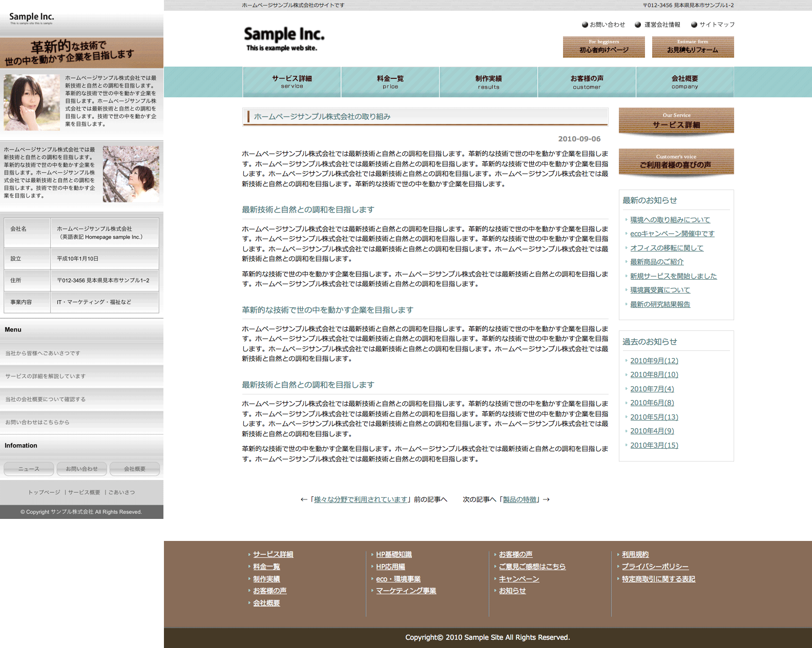This screenshot has height=648, width=812.
Task: Open the ecoキャンペーン開催中です news link
Action: click(x=672, y=234)
